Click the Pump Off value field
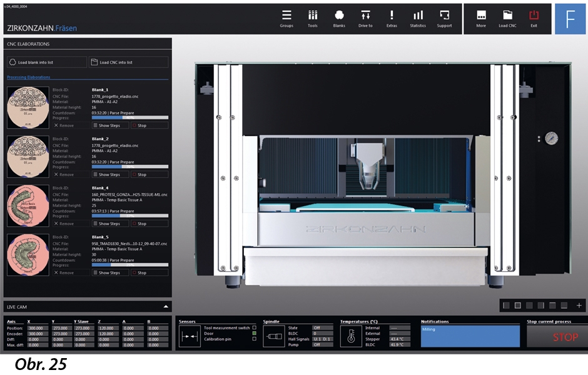588x375 pixels. [323, 344]
